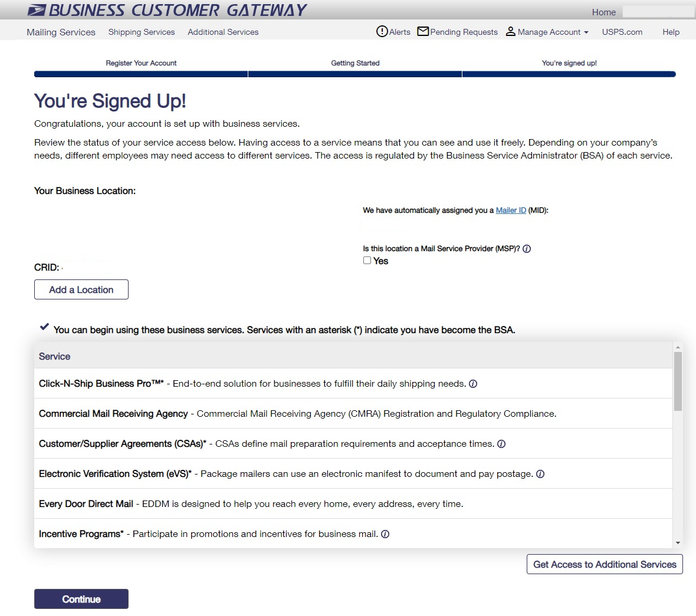696x616 pixels.
Task: Select the Customer/Supplier Agreements (CSAs) row
Action: click(x=353, y=444)
